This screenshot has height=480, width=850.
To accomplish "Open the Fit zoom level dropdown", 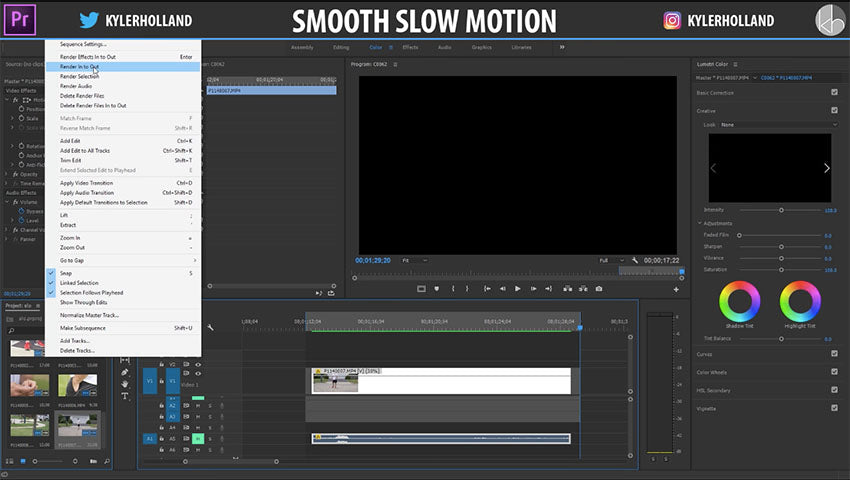I will point(414,260).
